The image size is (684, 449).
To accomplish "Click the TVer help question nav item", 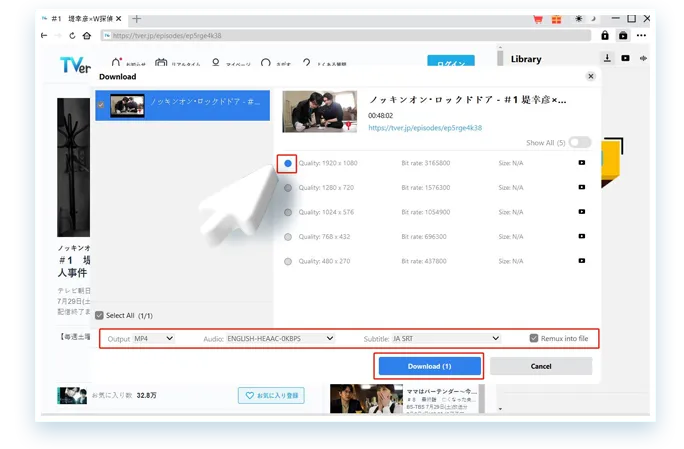I will tap(324, 63).
